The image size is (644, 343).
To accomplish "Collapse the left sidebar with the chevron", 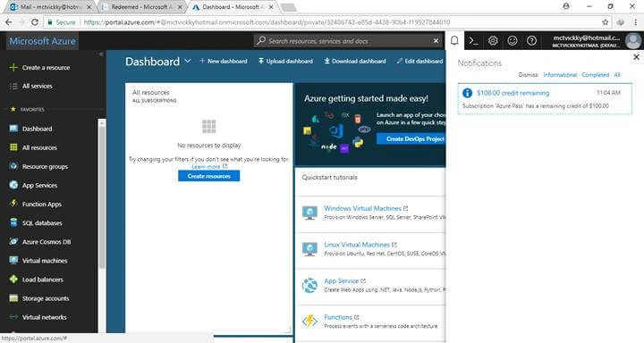I will tap(100, 54).
